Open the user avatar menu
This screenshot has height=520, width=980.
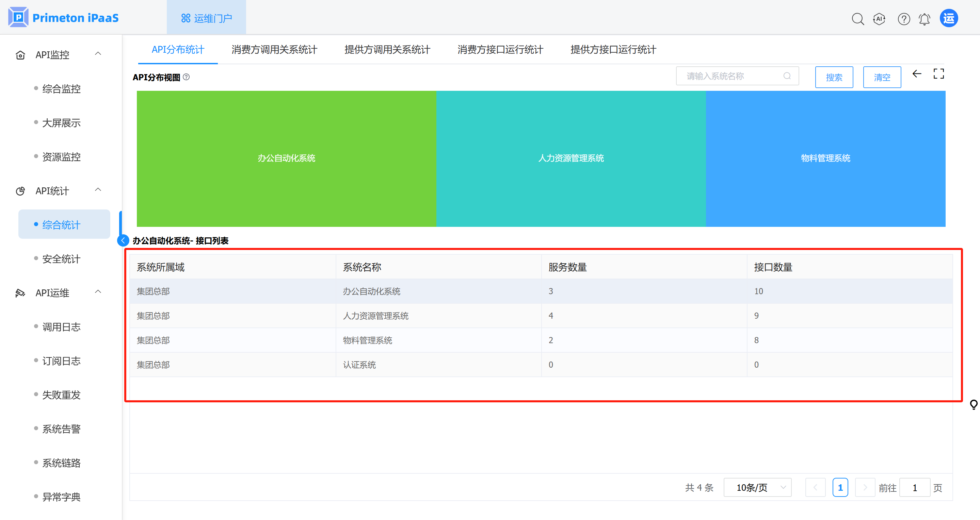[949, 18]
